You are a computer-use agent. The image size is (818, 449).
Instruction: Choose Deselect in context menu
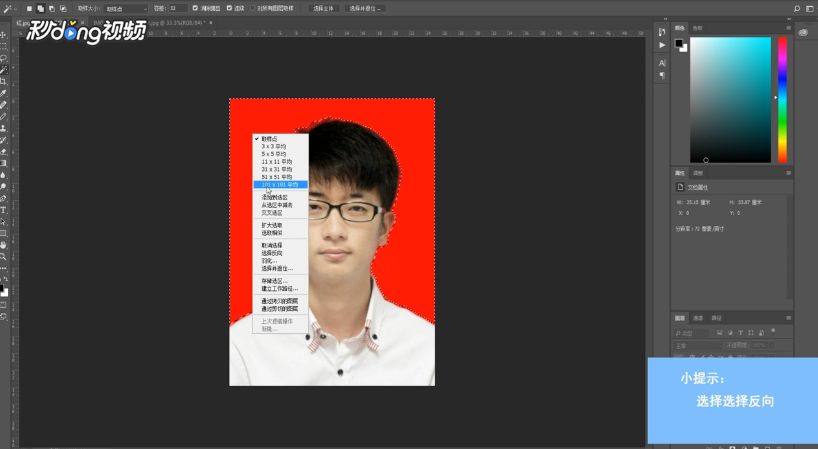(x=280, y=245)
